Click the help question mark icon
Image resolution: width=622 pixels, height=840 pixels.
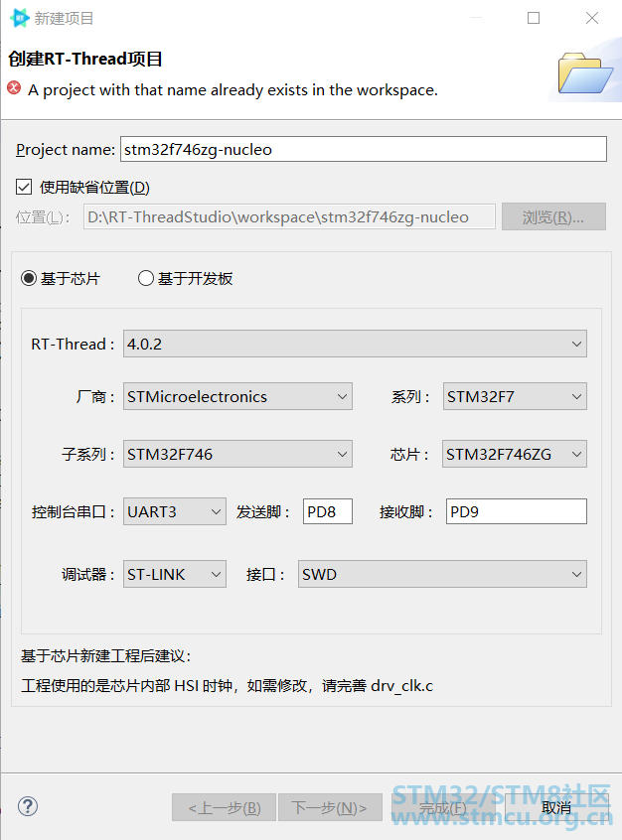click(x=28, y=806)
